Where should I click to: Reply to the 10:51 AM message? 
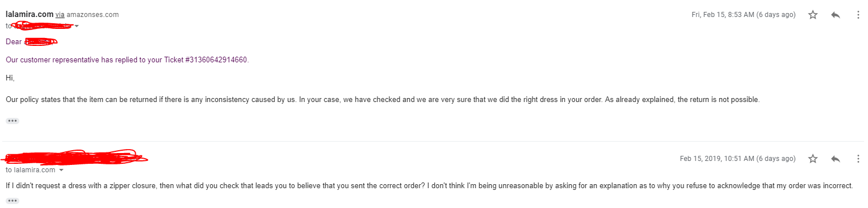pos(835,159)
